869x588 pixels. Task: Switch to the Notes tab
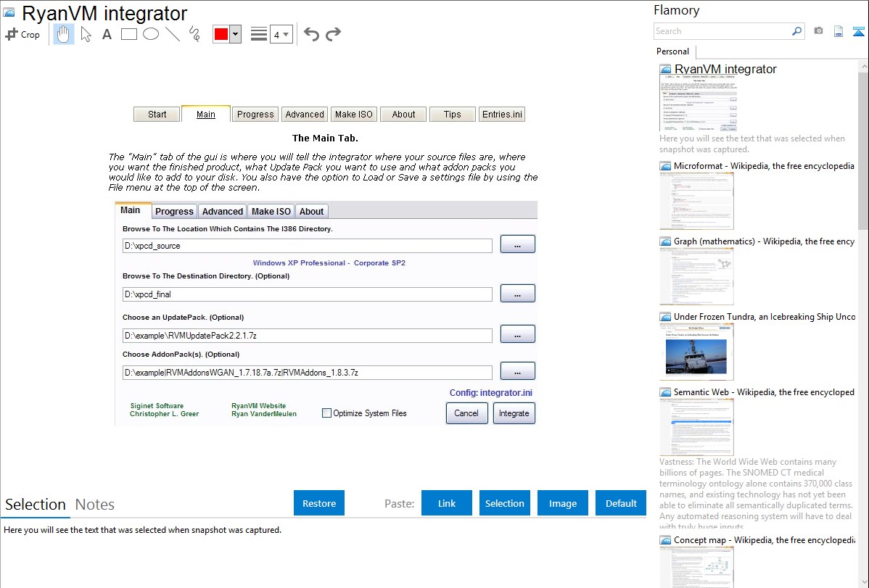click(95, 505)
